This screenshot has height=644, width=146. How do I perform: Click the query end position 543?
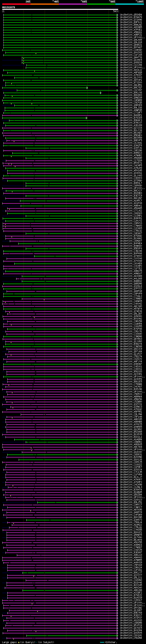pos(115,11)
